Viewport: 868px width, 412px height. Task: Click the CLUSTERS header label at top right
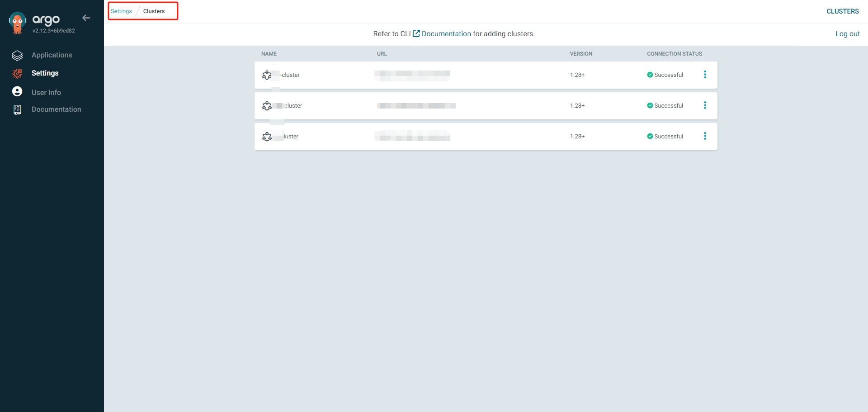tap(842, 11)
